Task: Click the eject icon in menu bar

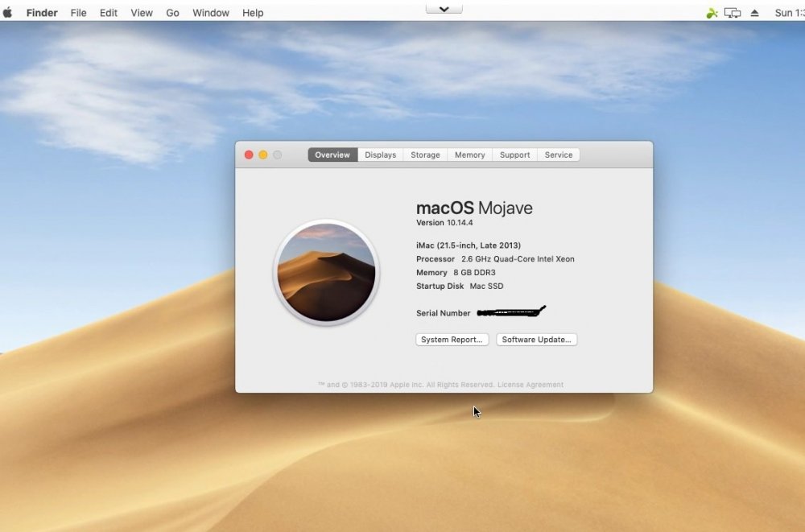Action: [754, 13]
